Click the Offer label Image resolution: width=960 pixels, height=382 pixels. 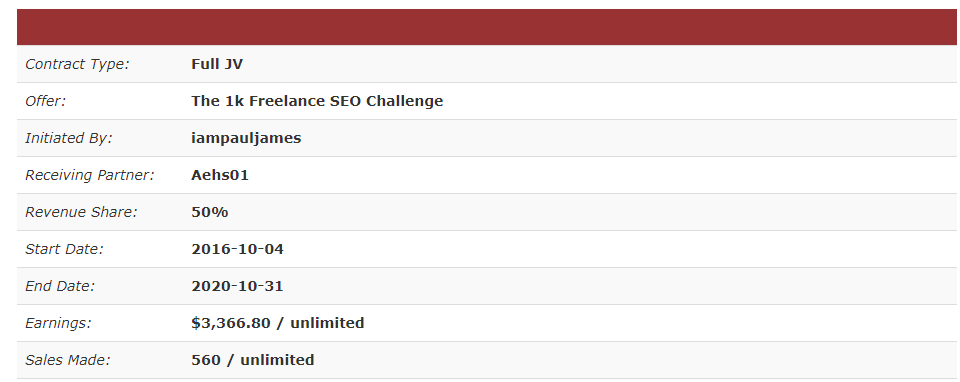(x=45, y=101)
